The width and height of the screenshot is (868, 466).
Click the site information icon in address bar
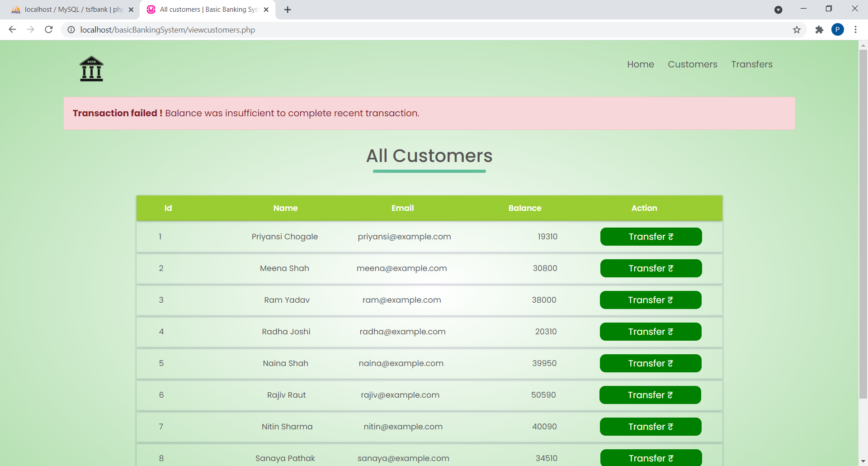[x=71, y=30]
